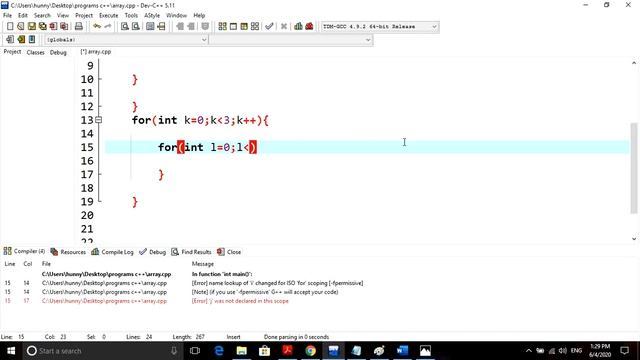
Task: Select the Resources bottom tab
Action: [68, 252]
